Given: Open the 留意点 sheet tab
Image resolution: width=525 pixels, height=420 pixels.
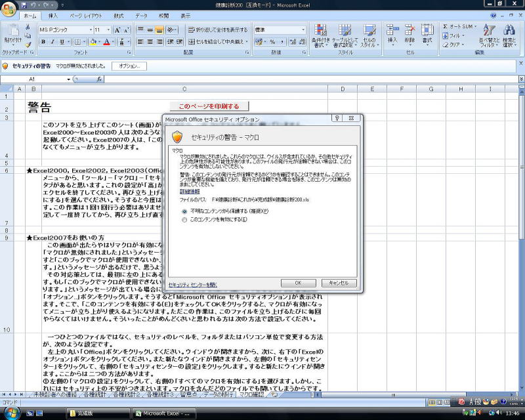Looking at the screenshot, I should (x=188, y=394).
